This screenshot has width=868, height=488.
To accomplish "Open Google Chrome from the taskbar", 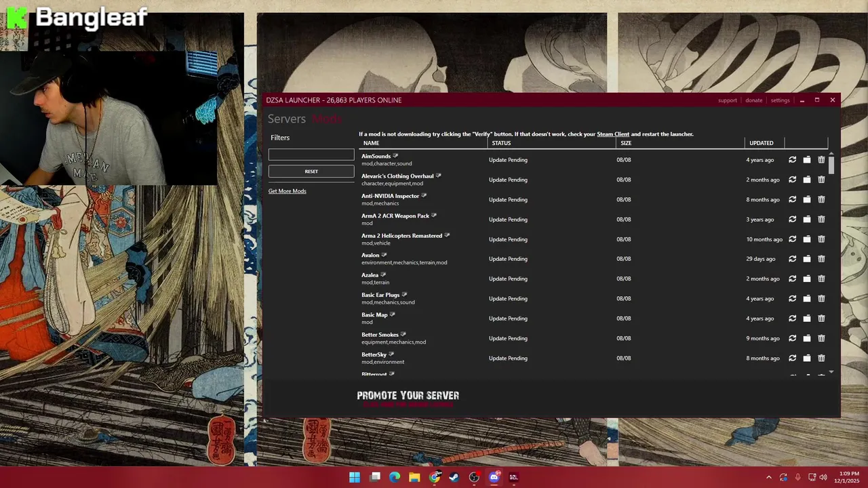I will point(435,477).
